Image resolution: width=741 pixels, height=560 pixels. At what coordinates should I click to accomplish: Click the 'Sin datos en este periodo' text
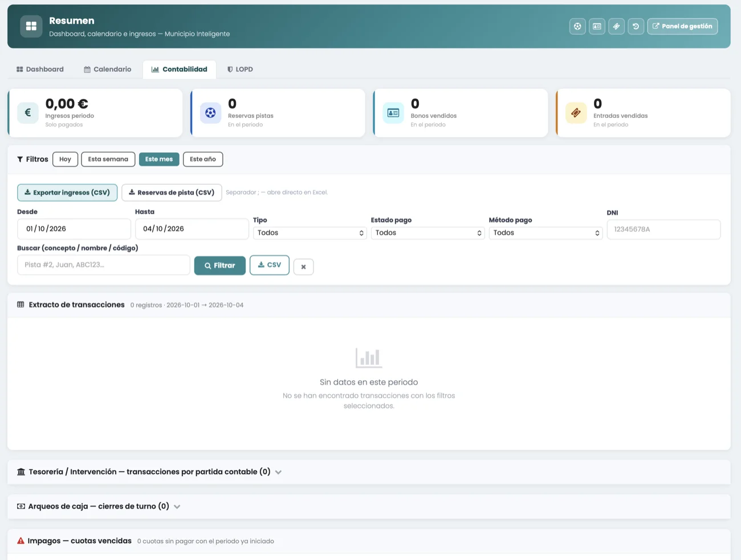tap(369, 382)
